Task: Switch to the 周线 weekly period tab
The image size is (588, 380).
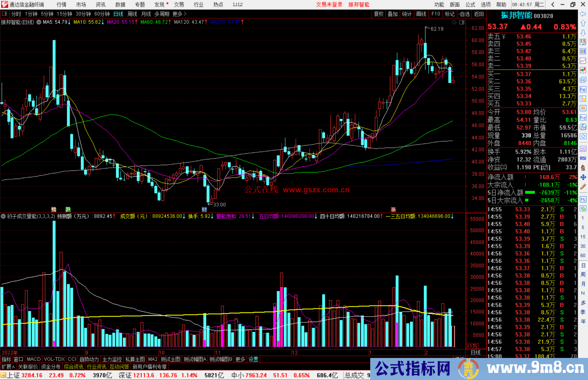Action: (132, 14)
